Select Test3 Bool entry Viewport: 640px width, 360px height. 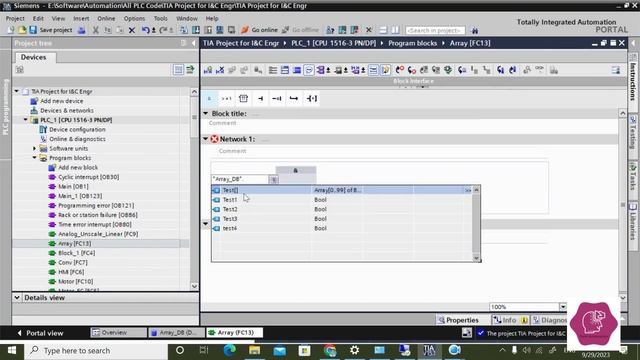click(x=342, y=219)
